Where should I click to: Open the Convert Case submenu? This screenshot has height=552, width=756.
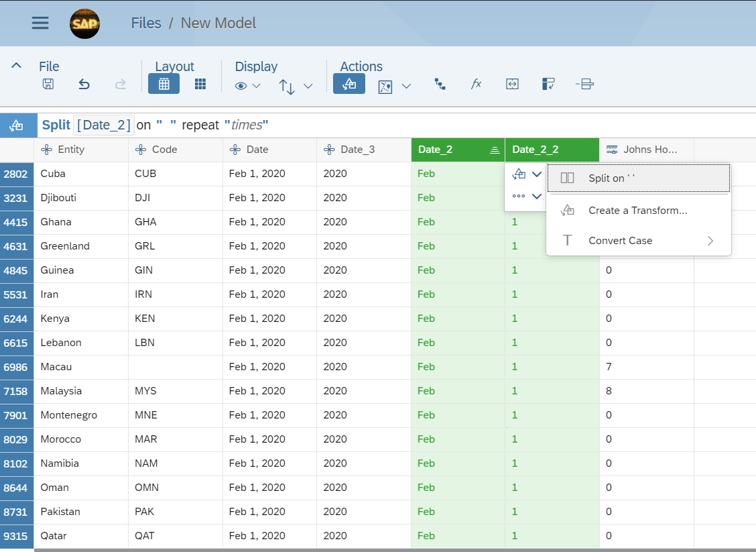(x=638, y=241)
